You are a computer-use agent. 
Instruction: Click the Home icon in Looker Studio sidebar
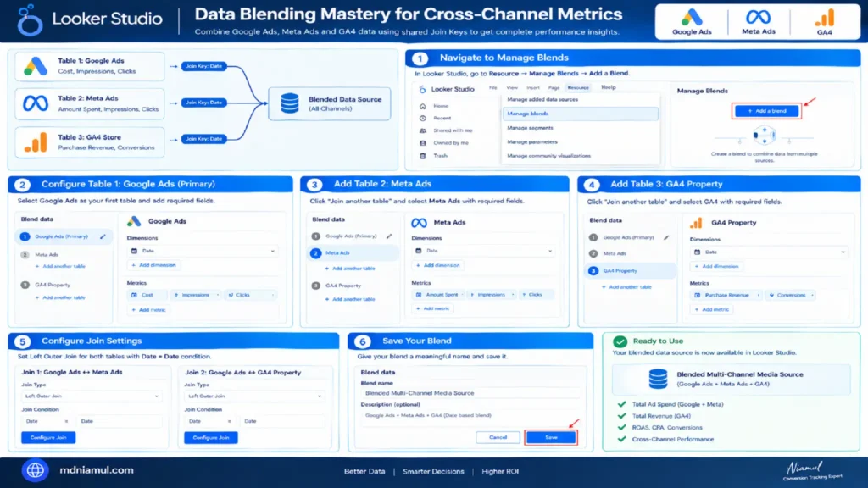coord(422,106)
